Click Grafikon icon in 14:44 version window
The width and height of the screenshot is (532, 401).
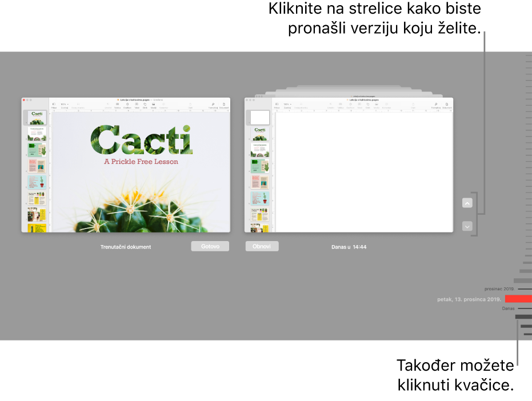tap(350, 105)
